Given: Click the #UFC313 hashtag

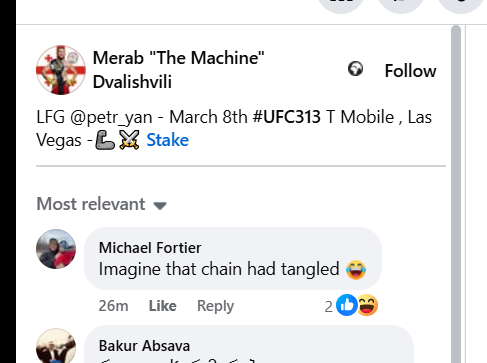Looking at the screenshot, I should (x=287, y=117).
